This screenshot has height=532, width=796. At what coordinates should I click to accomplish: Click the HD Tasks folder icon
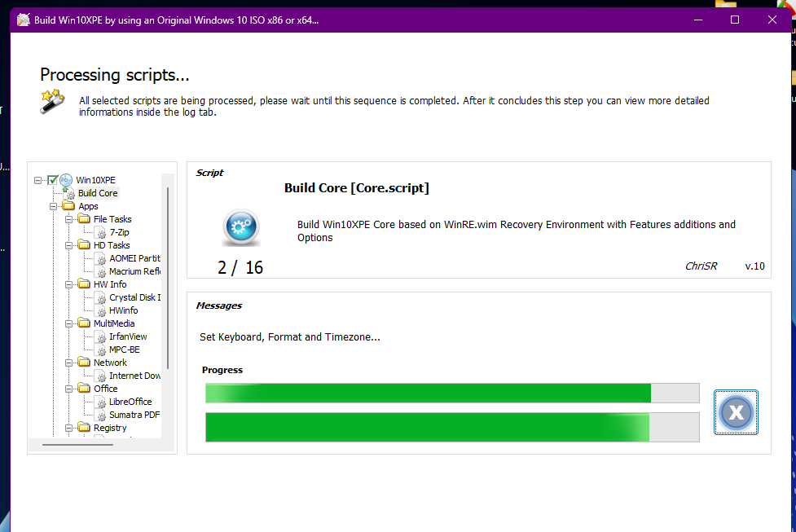(84, 244)
